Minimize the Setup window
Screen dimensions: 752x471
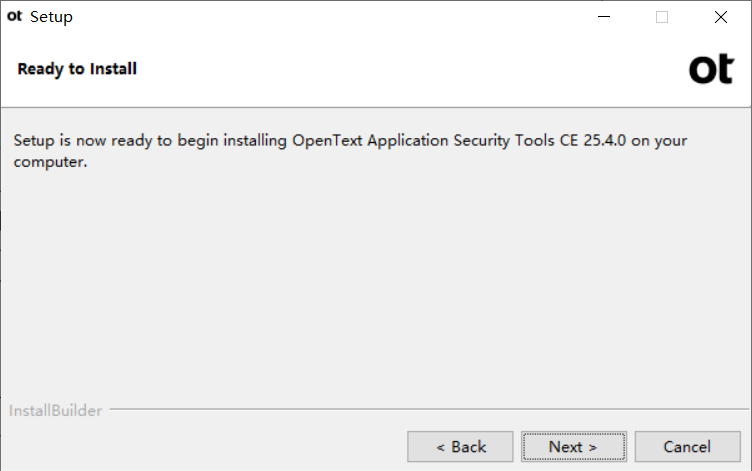(x=604, y=17)
